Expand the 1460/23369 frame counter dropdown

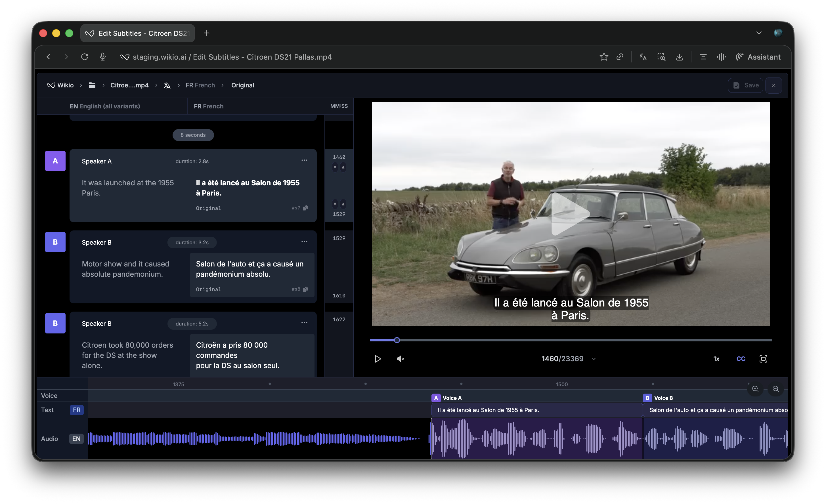point(594,359)
